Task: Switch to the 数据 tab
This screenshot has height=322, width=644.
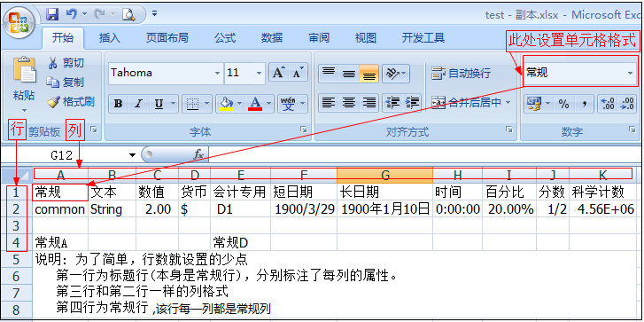Action: [272, 38]
